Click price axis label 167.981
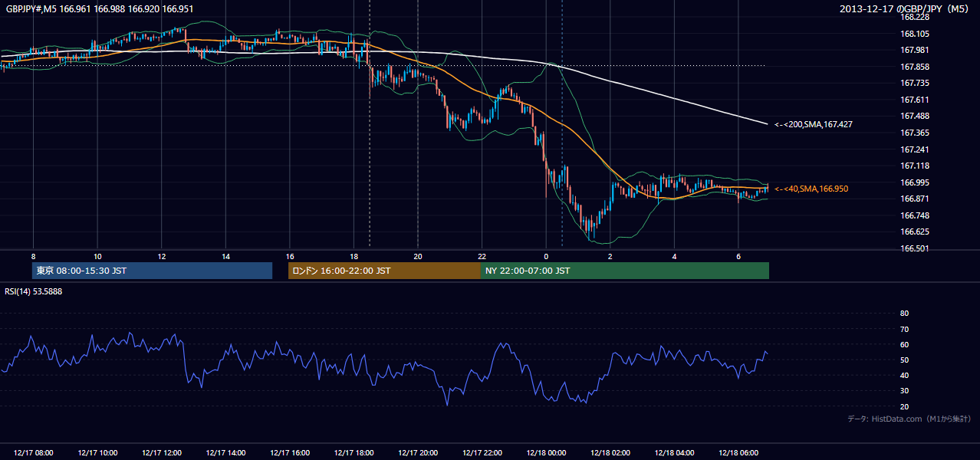 pyautogui.click(x=915, y=51)
